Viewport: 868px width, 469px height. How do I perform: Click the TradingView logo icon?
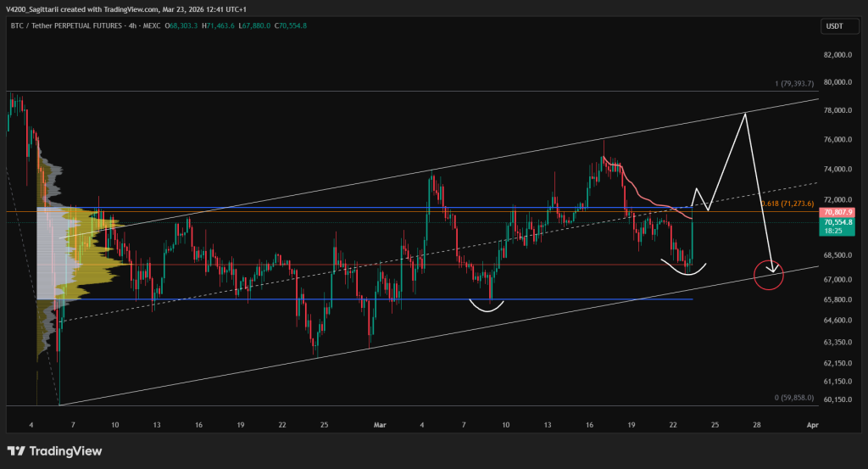pos(16,449)
